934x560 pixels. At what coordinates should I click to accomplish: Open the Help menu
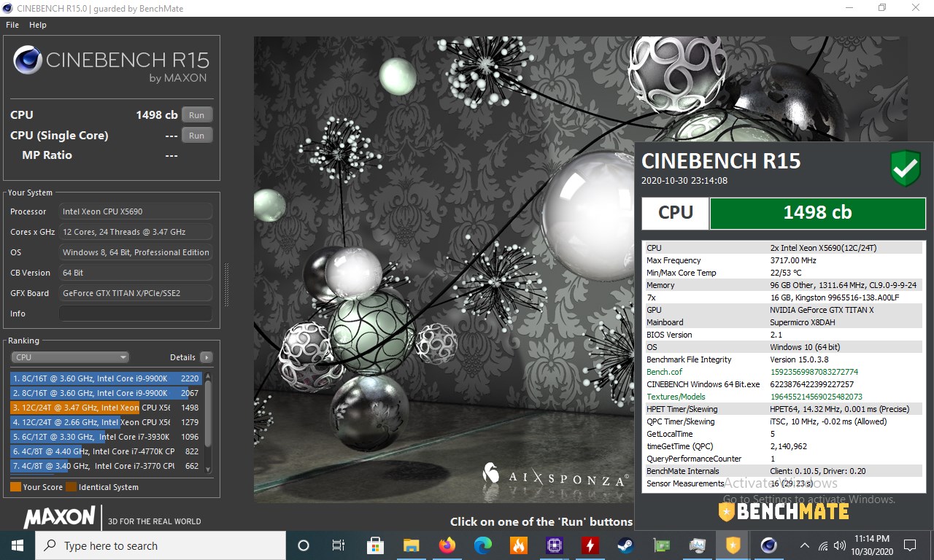tap(38, 25)
